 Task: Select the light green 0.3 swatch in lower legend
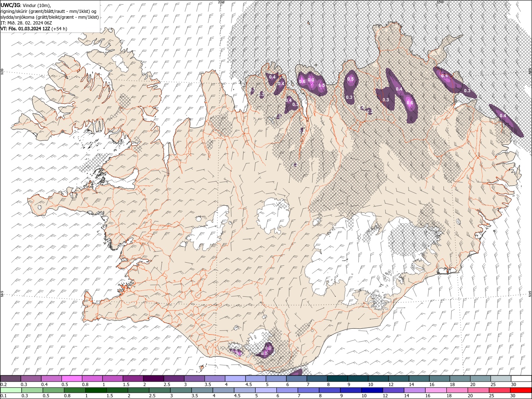pos(32,390)
